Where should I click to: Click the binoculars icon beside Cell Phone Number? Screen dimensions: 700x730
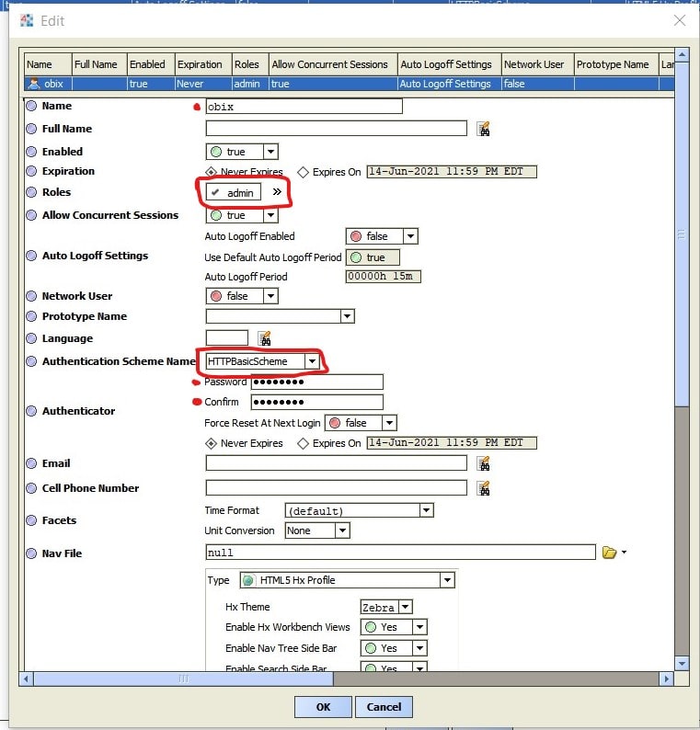[484, 488]
